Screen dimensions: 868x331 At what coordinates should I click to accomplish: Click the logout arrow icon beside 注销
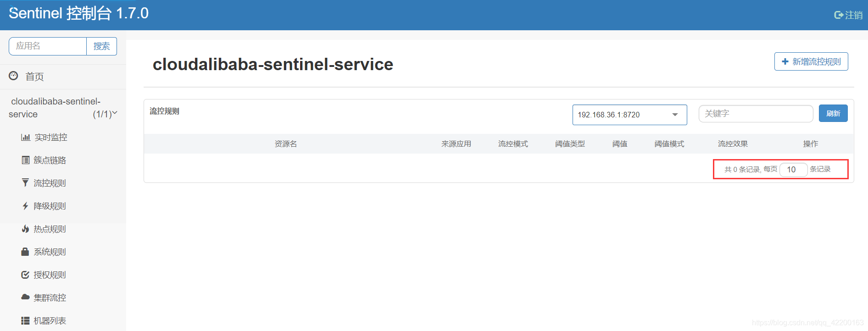[x=838, y=15]
